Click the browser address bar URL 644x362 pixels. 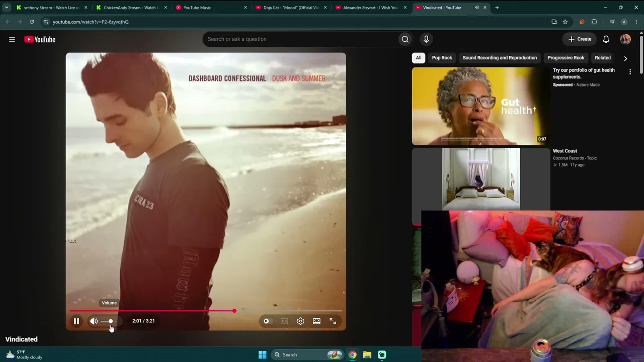click(x=91, y=22)
